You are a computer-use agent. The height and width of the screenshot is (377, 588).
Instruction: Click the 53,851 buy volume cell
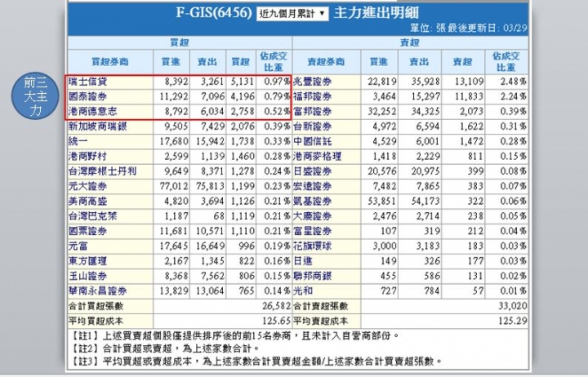click(x=381, y=202)
